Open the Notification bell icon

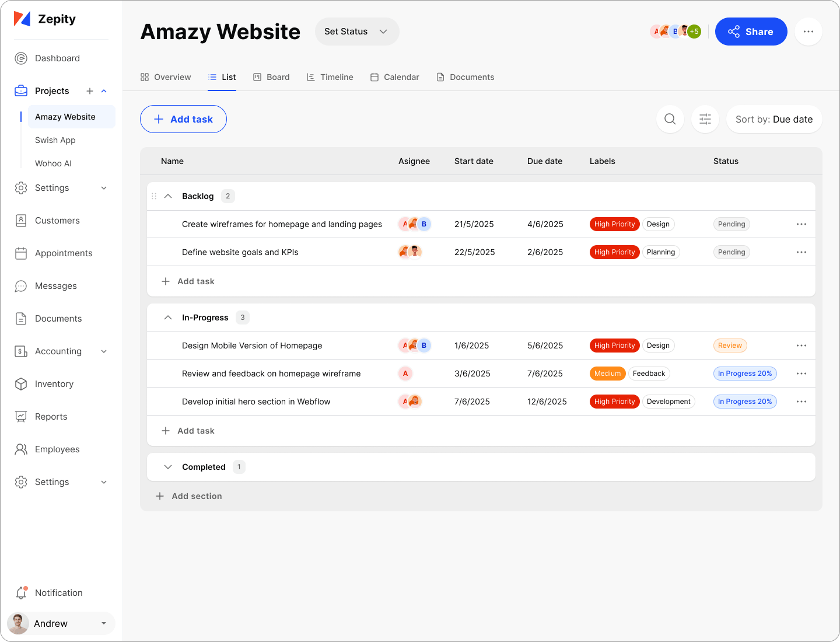[22, 592]
